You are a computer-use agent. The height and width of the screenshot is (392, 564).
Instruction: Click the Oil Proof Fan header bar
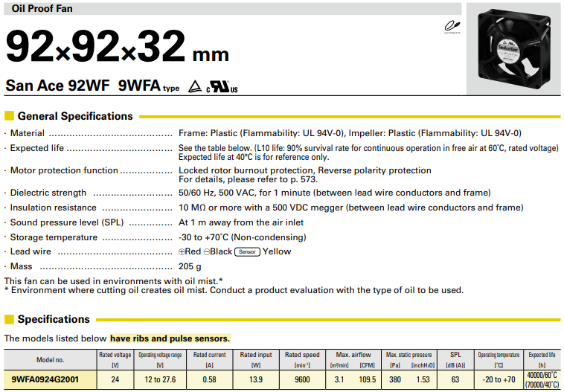pos(231,9)
